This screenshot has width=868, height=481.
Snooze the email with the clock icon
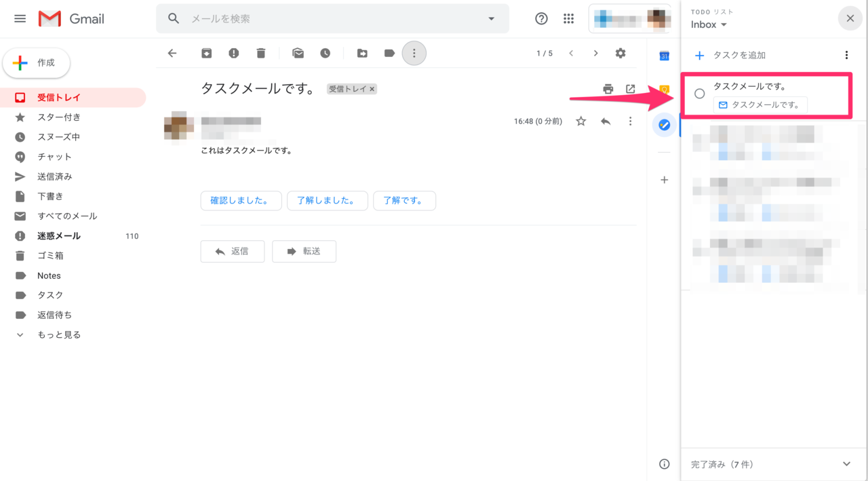tap(325, 53)
